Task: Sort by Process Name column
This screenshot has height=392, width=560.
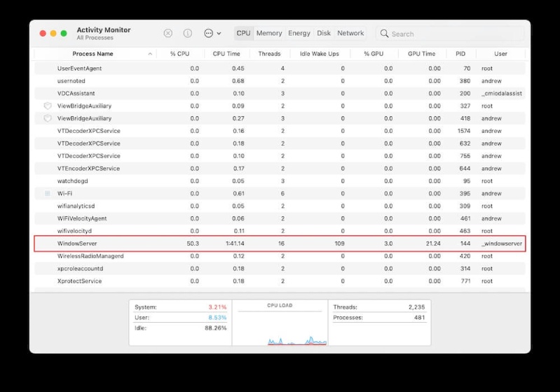Action: click(x=93, y=54)
